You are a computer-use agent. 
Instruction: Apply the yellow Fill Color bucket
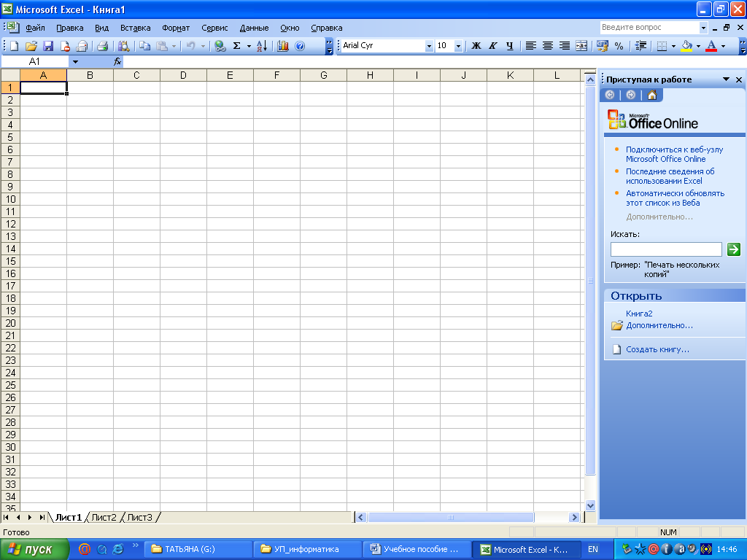click(x=686, y=46)
